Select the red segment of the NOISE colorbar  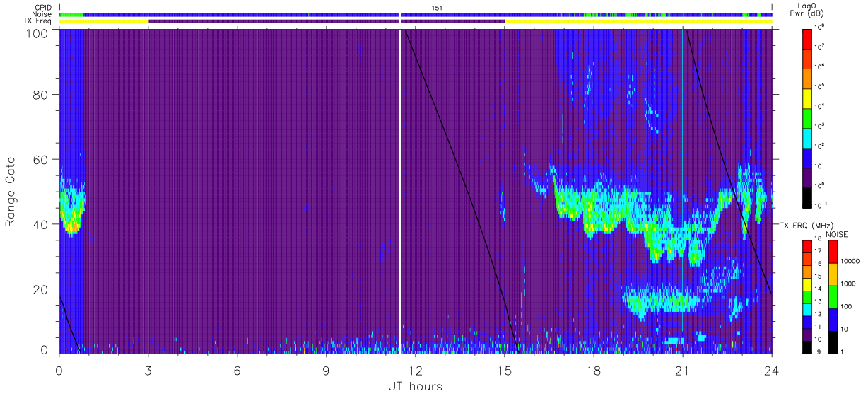pyautogui.click(x=833, y=252)
